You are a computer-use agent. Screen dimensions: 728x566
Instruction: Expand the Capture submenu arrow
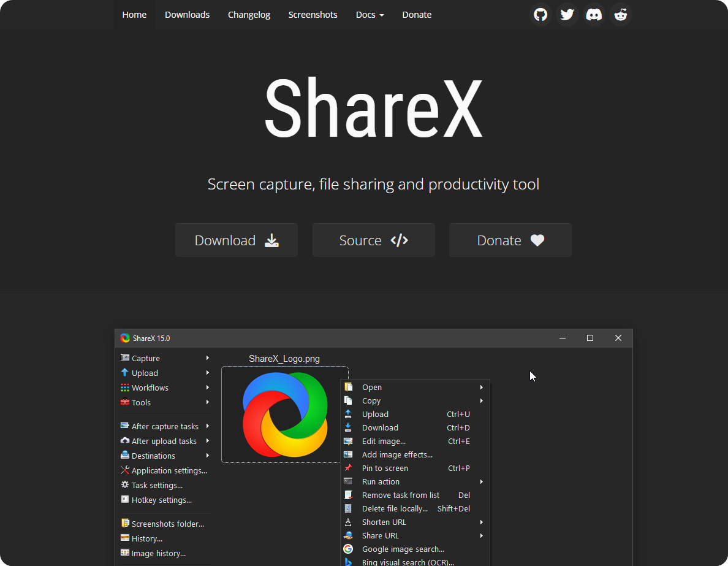pyautogui.click(x=208, y=358)
